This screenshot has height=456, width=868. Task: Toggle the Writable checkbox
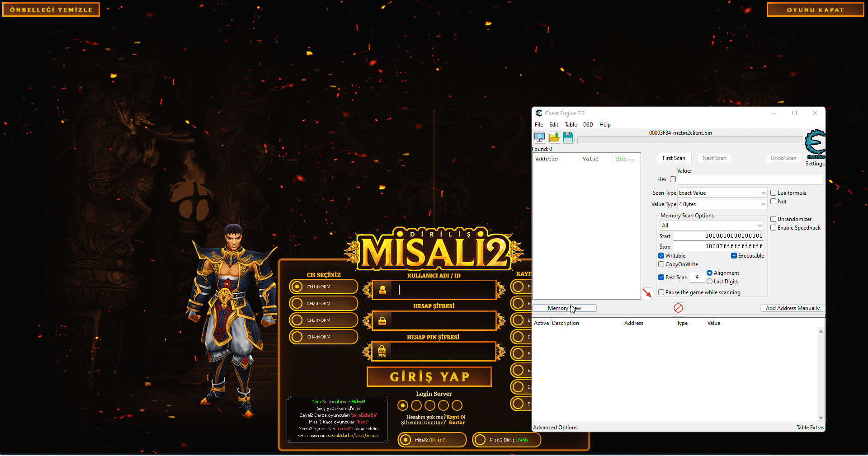click(x=661, y=256)
